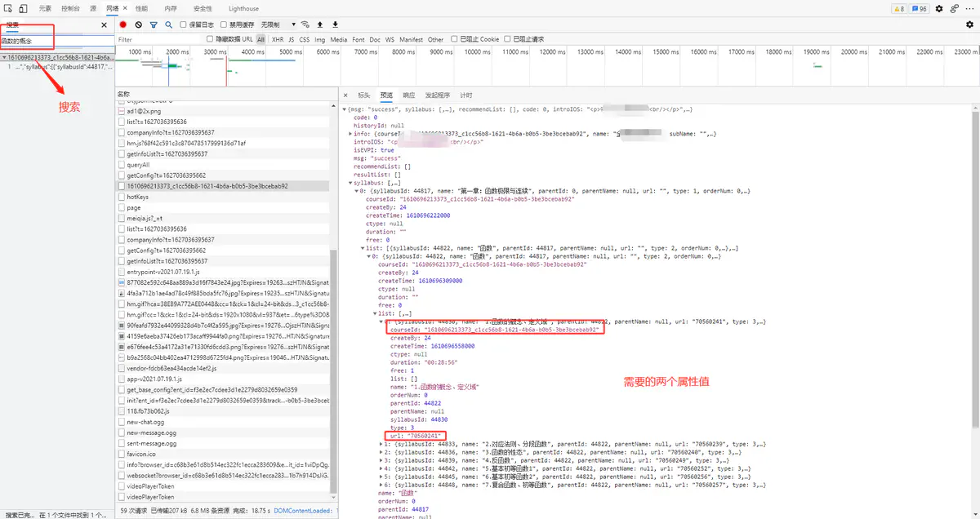Select the XHR filter type
The height and width of the screenshot is (519, 980).
[278, 39]
